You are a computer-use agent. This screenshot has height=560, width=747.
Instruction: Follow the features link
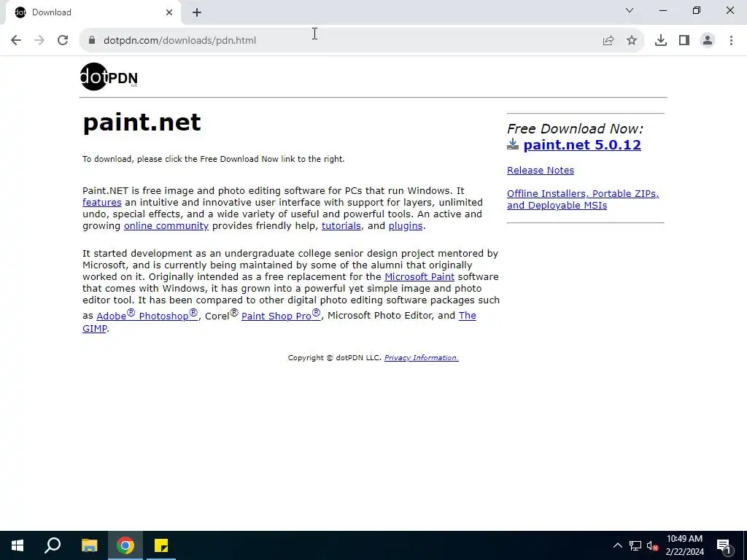(102, 203)
